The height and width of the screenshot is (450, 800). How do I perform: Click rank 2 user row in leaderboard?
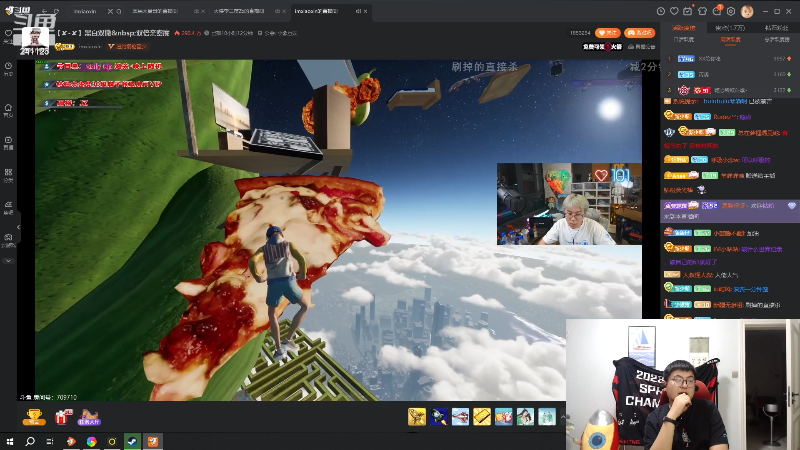point(730,74)
